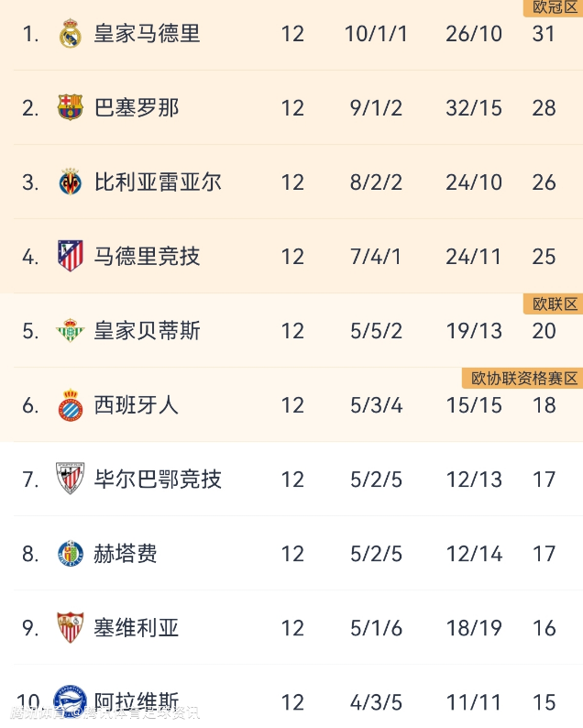Select team name 马德里竞技
The image size is (583, 728).
(147, 257)
